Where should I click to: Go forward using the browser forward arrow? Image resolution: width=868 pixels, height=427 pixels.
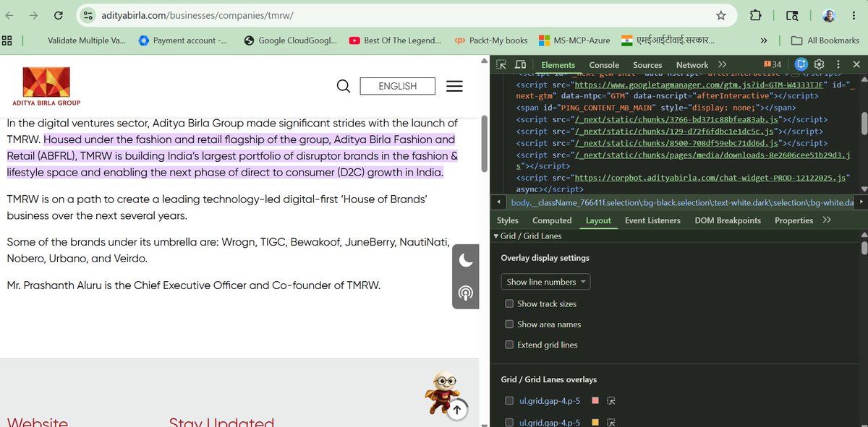[33, 15]
